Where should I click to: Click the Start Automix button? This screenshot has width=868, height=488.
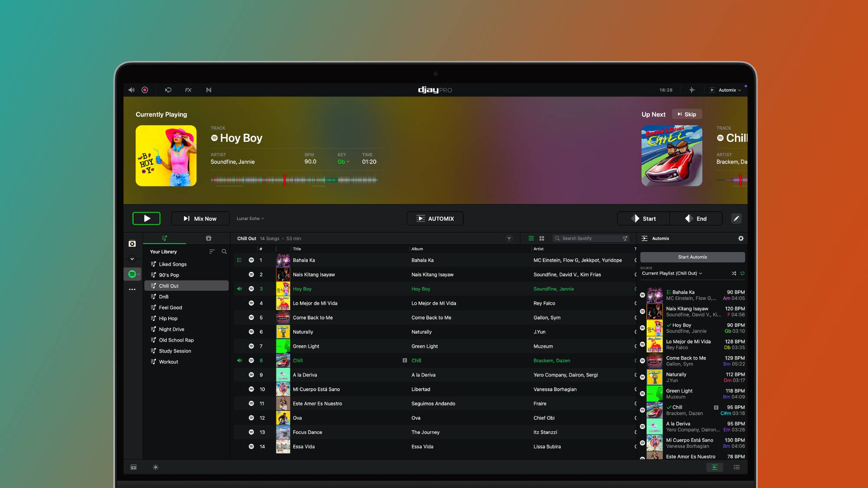[x=692, y=257]
